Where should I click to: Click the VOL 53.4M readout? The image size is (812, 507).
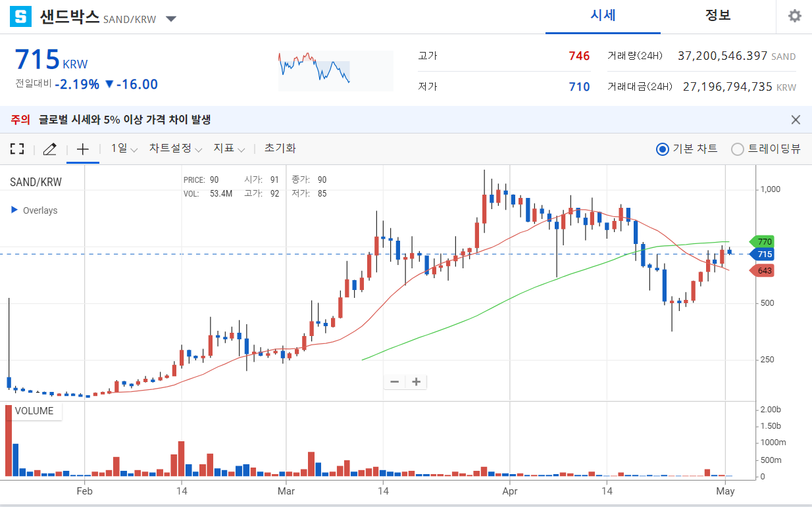pos(207,193)
